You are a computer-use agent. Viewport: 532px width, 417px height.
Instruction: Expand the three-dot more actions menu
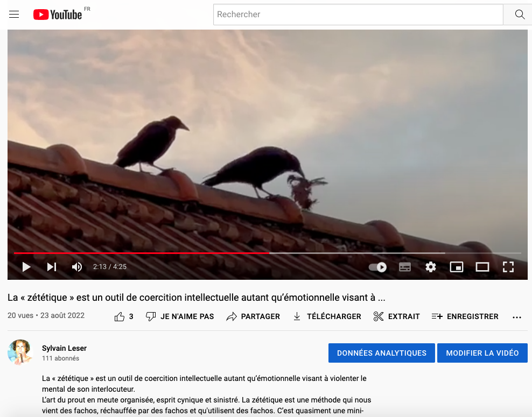pyautogui.click(x=517, y=317)
